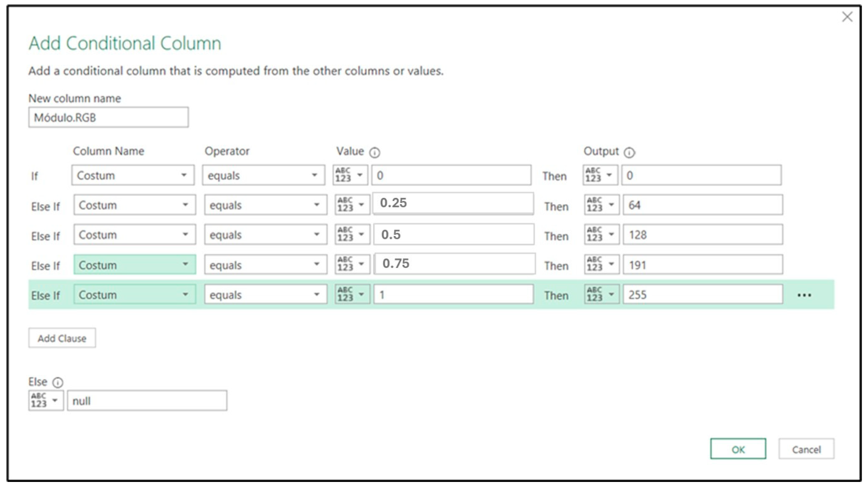Change the value type in the highlighted last row
This screenshot has height=488, width=868.
tap(352, 295)
